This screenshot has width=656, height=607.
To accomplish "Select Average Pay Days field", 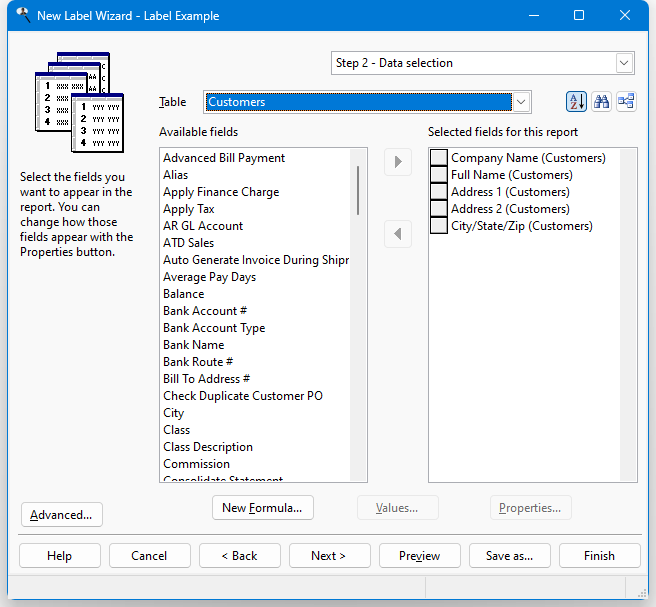I will (x=209, y=277).
